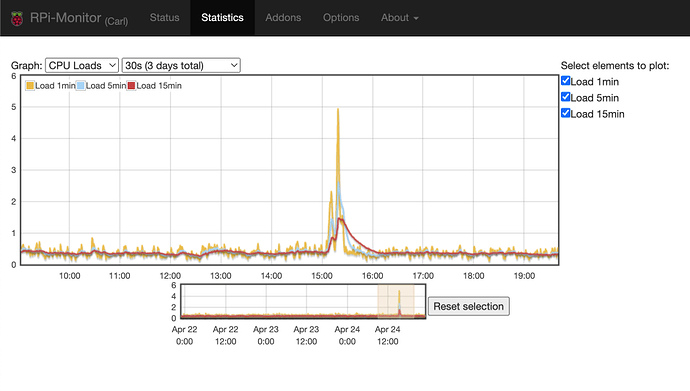Uncheck the Load 1min checkbox
690x391 pixels.
565,81
